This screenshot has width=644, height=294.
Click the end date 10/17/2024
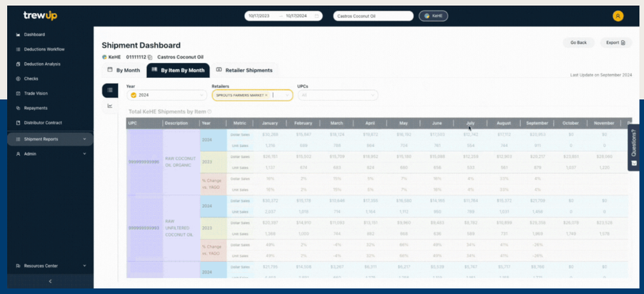click(x=296, y=16)
